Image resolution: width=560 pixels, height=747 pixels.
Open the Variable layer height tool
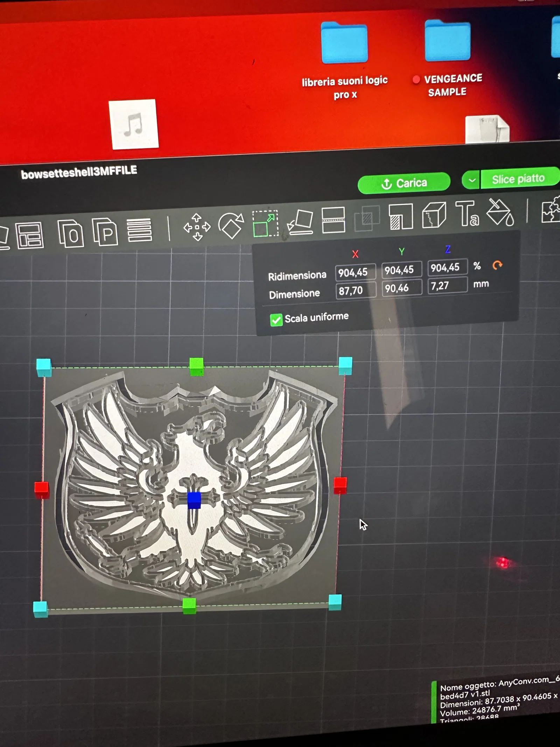point(139,230)
